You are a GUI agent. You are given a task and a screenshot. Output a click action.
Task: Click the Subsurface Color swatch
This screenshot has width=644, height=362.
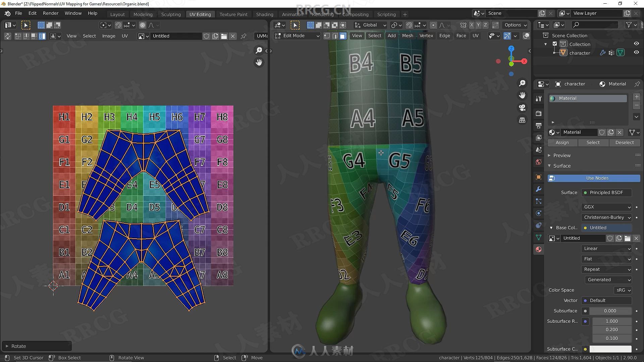(x=611, y=349)
